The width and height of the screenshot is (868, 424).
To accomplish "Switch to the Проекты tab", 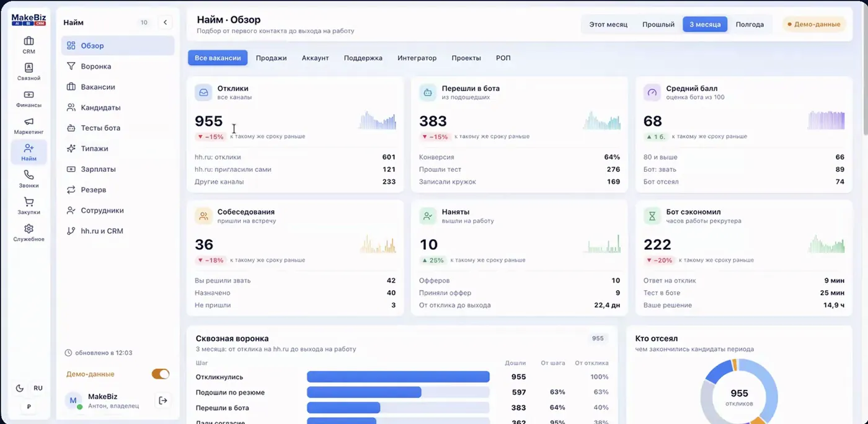I will (x=466, y=58).
